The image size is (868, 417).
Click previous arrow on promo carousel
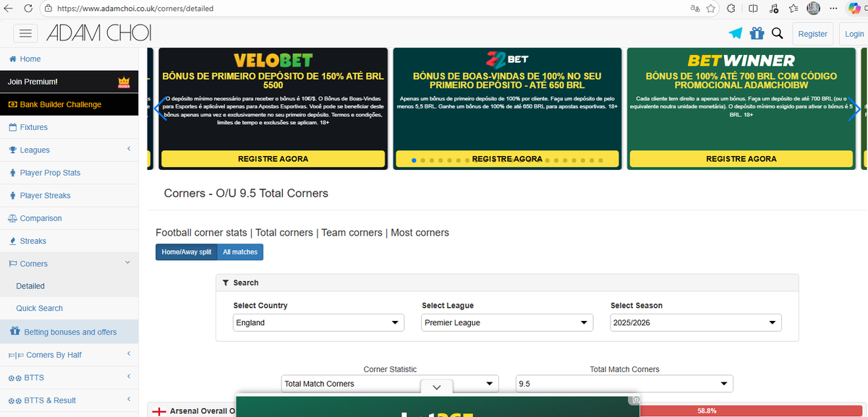(x=160, y=110)
